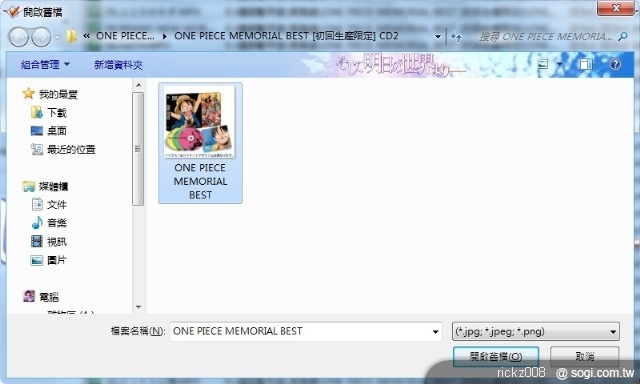
Task: Click the refresh icon beside address bar
Action: pyautogui.click(x=456, y=37)
